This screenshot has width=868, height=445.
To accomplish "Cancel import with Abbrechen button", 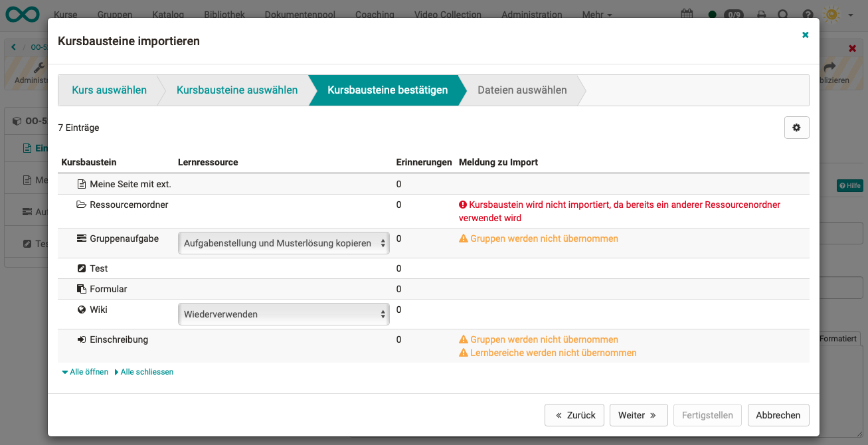I will coord(778,415).
